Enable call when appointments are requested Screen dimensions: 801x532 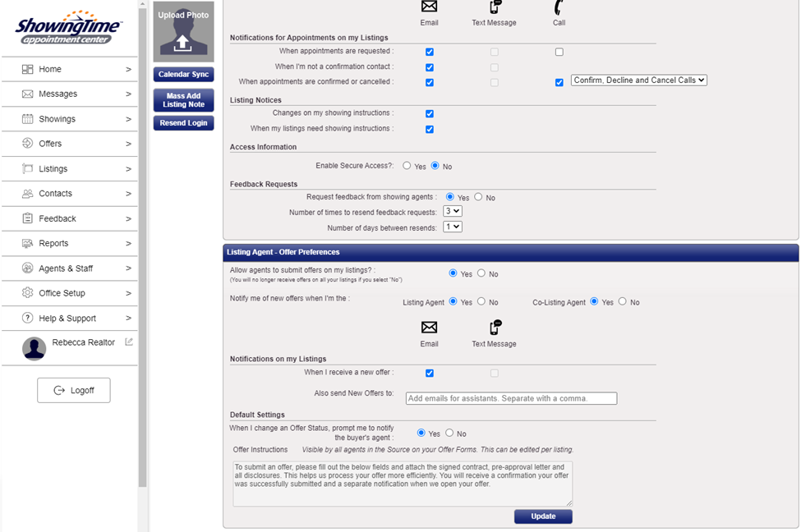point(559,52)
